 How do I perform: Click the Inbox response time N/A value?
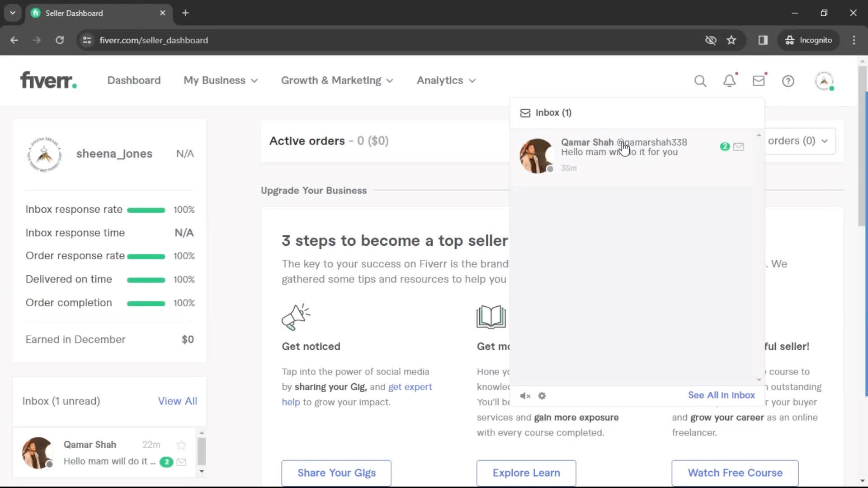click(x=184, y=233)
